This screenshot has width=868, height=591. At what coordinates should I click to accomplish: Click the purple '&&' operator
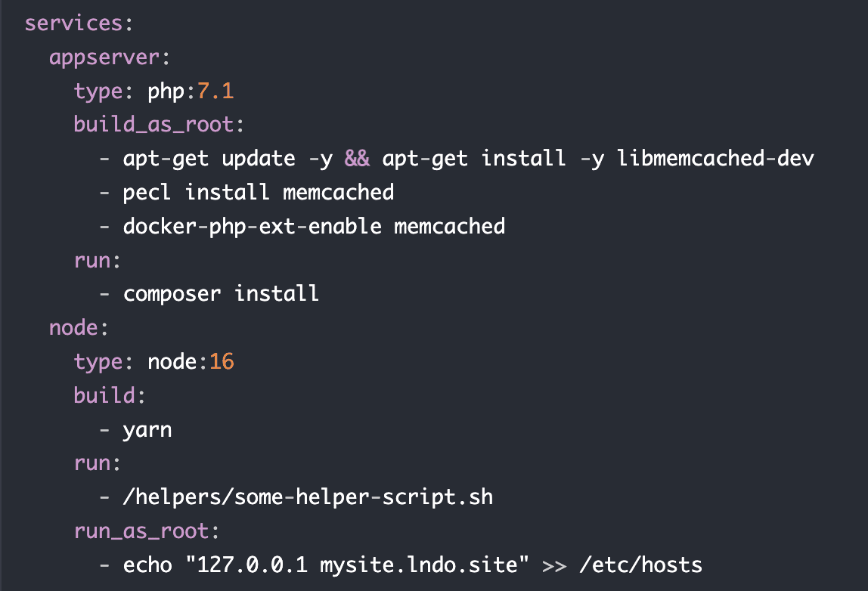coord(357,159)
